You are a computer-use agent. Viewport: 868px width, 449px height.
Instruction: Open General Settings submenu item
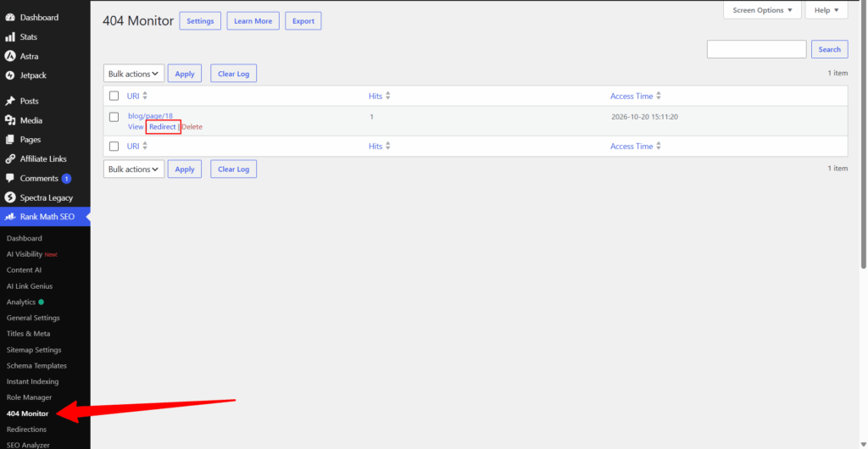point(33,318)
